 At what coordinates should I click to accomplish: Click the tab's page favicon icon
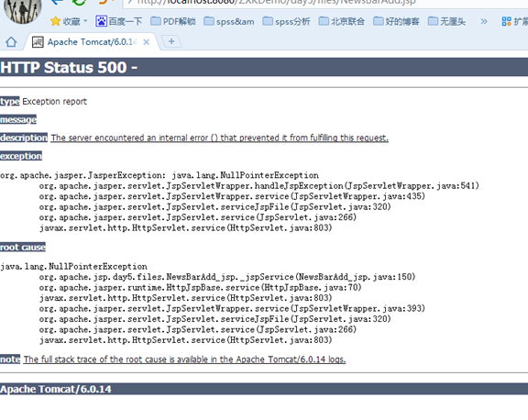(38, 42)
